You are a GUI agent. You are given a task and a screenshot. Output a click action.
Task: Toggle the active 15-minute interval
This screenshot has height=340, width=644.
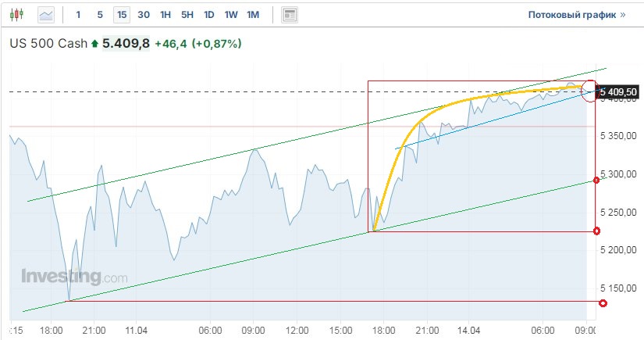pos(122,14)
